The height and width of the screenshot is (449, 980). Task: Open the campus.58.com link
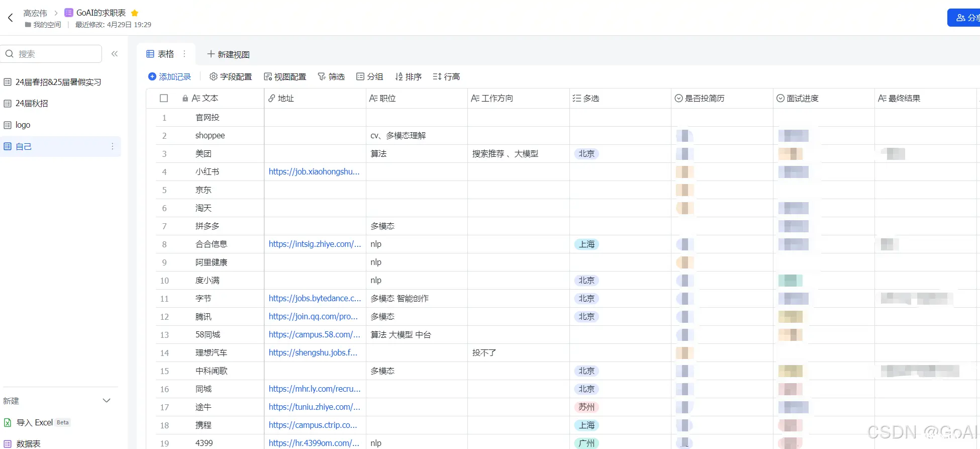[x=315, y=335]
